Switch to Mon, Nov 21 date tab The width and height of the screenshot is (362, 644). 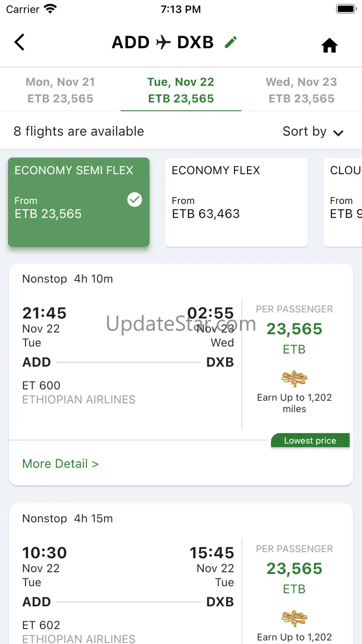[60, 90]
